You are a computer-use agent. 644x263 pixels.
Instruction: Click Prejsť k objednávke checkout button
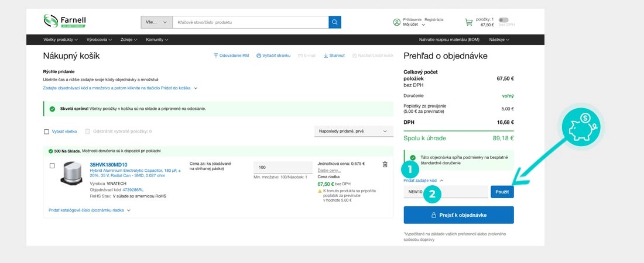click(x=459, y=215)
